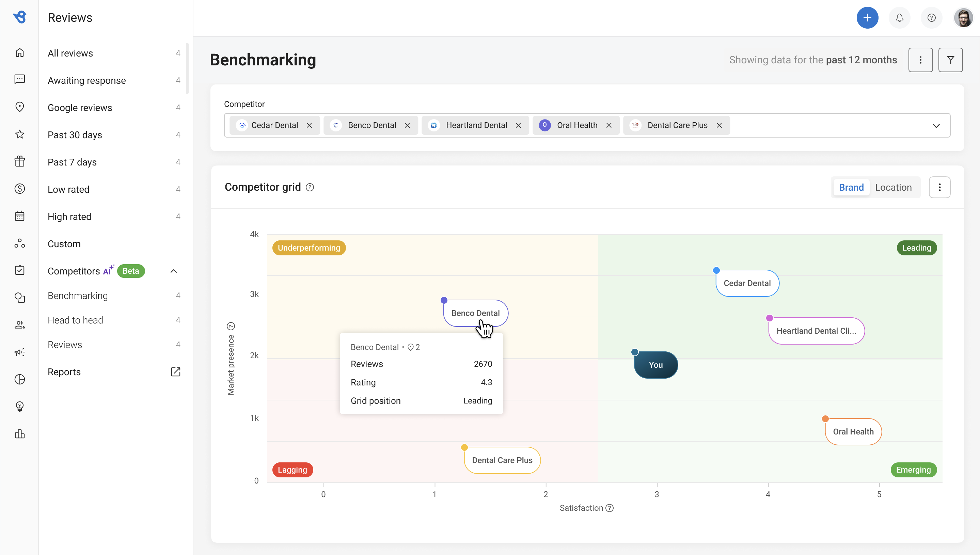Expand the Competitor dropdown arrow
The width and height of the screenshot is (980, 555).
coord(936,126)
